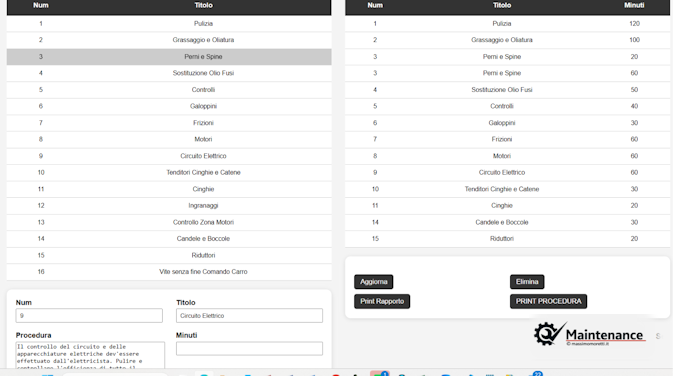673x376 pixels.
Task: Select the Controllo Zona Motori row
Action: click(169, 222)
